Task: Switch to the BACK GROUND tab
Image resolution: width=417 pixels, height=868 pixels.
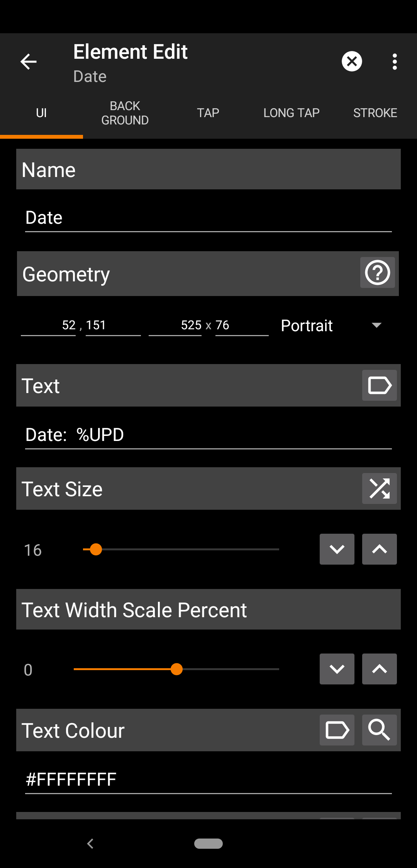Action: [125, 113]
